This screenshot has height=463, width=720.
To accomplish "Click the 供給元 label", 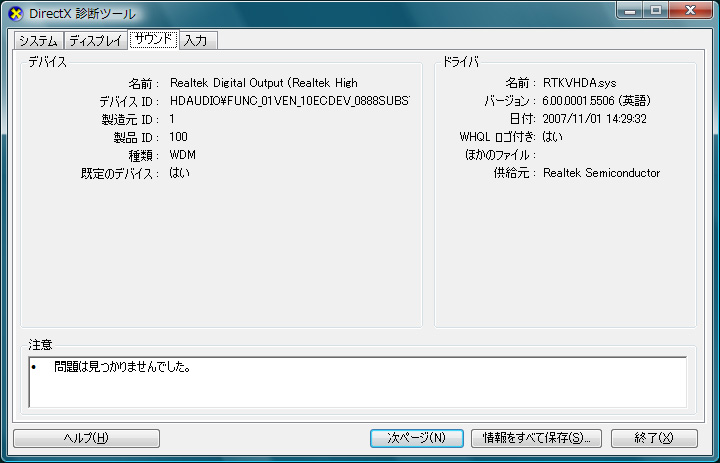I will [515, 173].
